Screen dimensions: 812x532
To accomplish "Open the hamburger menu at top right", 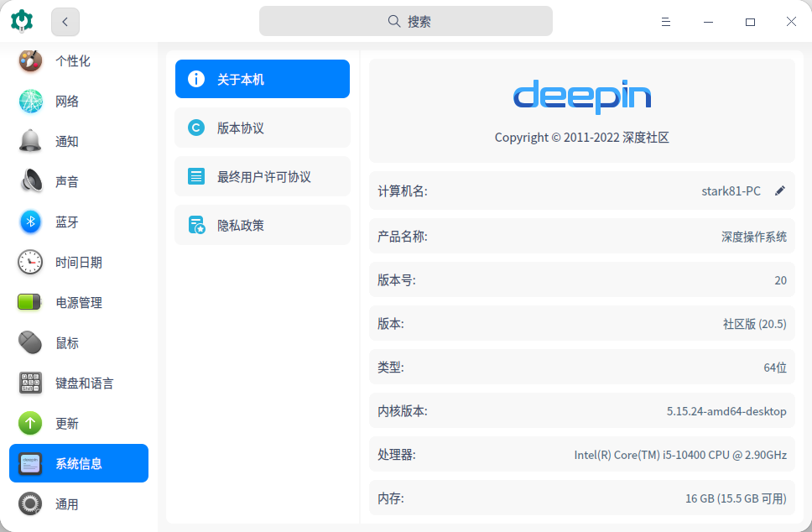I will click(665, 21).
